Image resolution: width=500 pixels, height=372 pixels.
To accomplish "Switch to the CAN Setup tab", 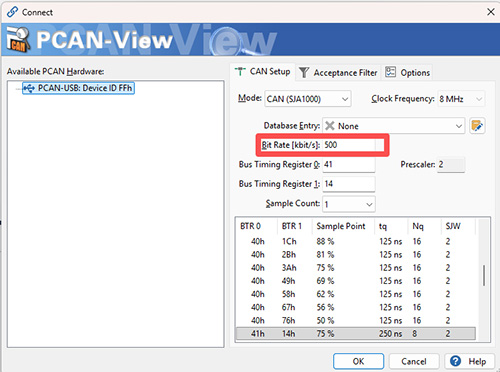I will click(x=263, y=72).
